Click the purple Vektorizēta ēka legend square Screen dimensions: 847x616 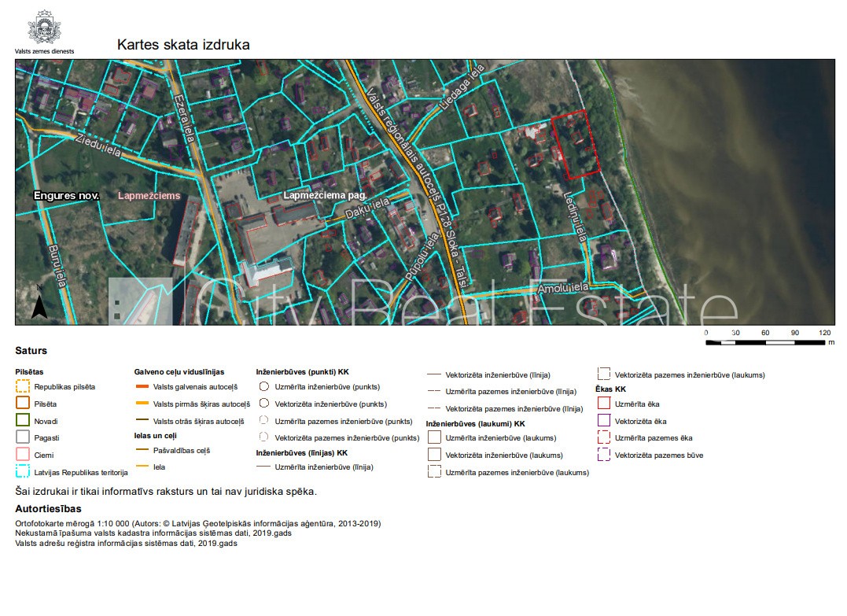click(x=604, y=421)
